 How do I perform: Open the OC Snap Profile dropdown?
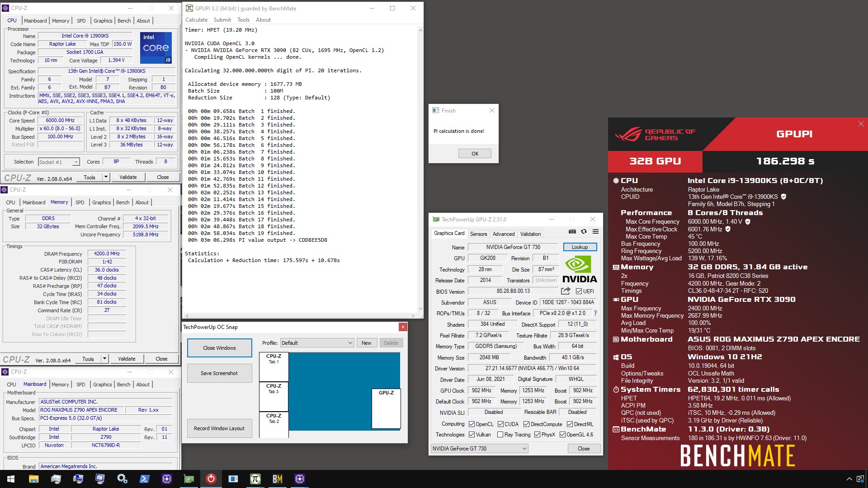[317, 343]
